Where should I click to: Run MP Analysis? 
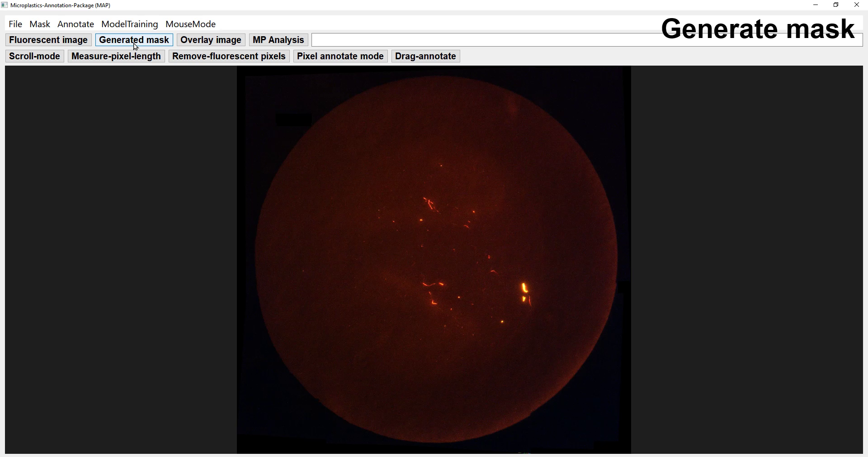coord(278,40)
